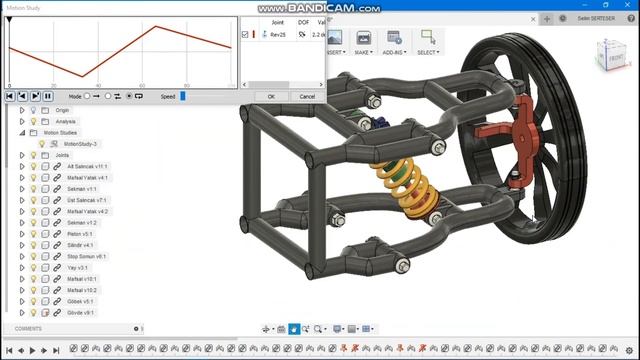The image size is (640, 360).
Task: Open the timeline settings gear
Action: (629, 350)
